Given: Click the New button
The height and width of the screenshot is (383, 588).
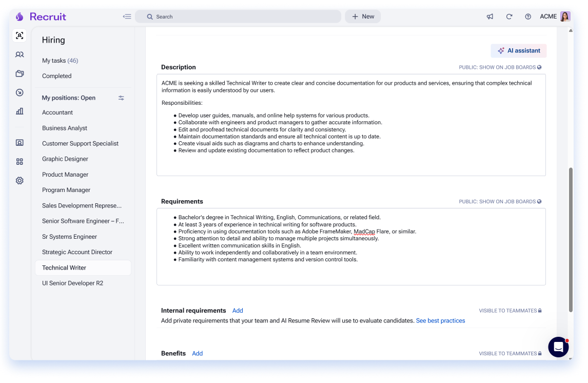Looking at the screenshot, I should pyautogui.click(x=363, y=16).
